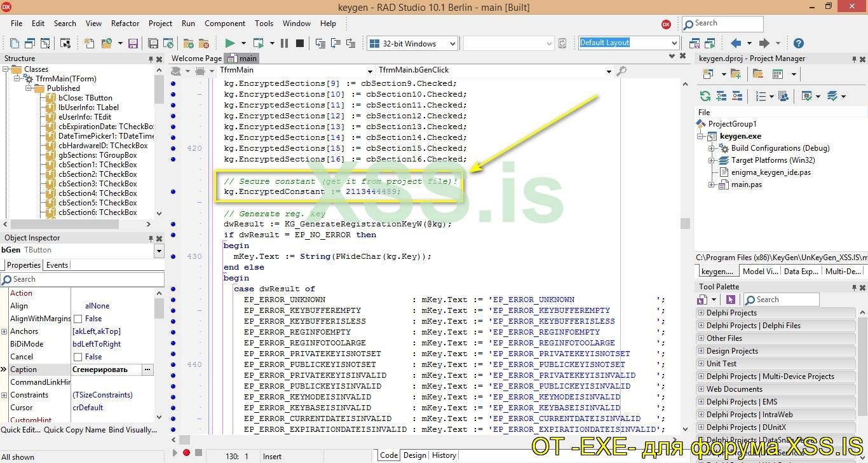868x463 pixels.
Task: Select enigma_keygen_ide.pas in Project Manager
Action: point(771,172)
